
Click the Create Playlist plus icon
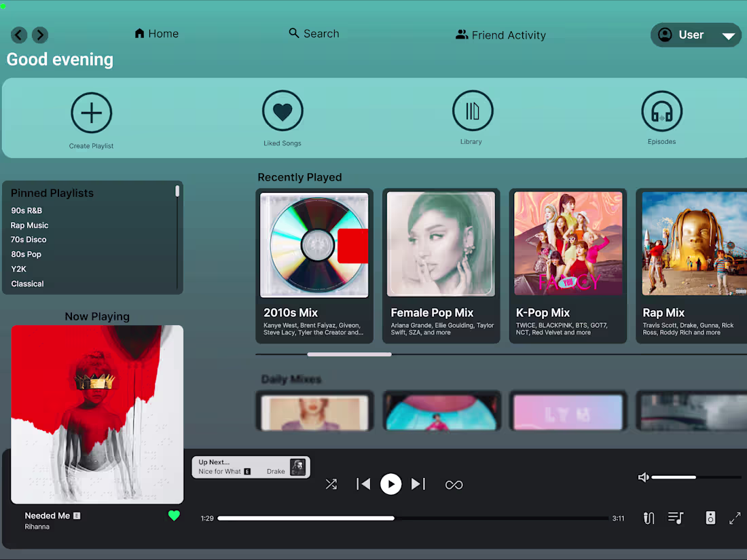[x=92, y=113]
